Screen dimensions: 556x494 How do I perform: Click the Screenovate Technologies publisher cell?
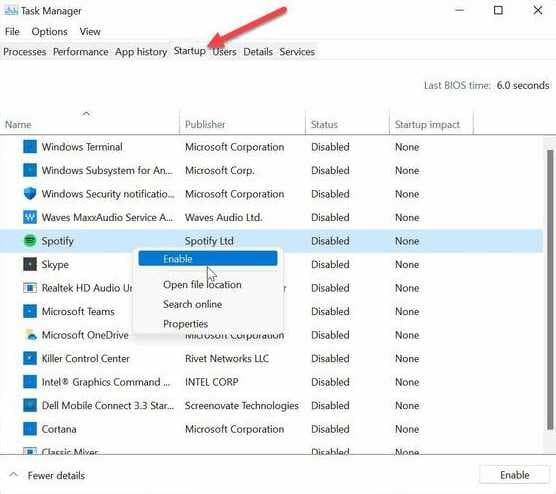tap(241, 405)
